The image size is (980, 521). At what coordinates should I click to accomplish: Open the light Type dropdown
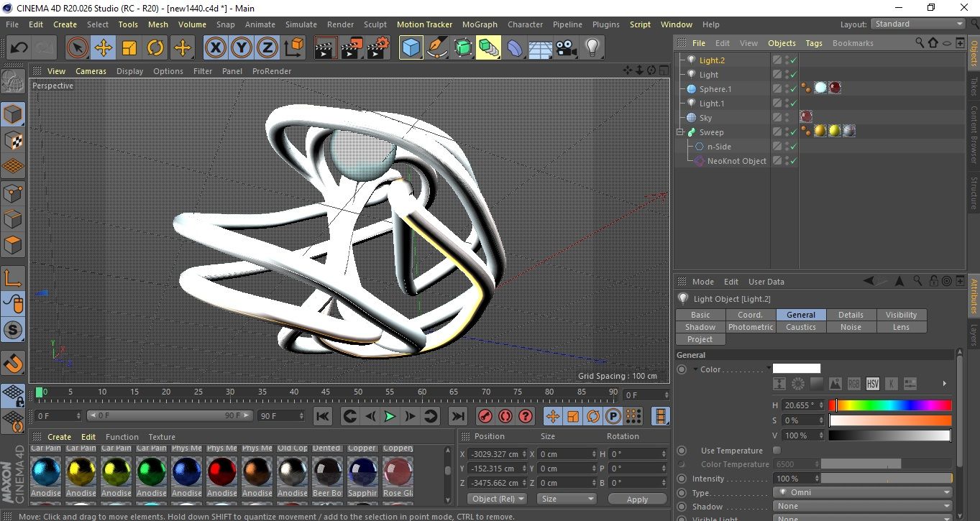[x=863, y=493]
